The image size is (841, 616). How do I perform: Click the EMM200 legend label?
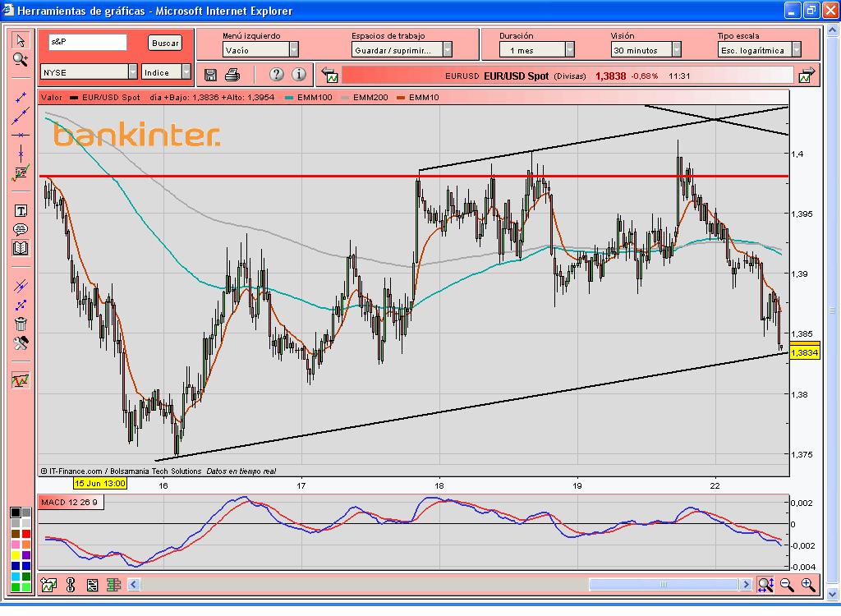coord(370,97)
